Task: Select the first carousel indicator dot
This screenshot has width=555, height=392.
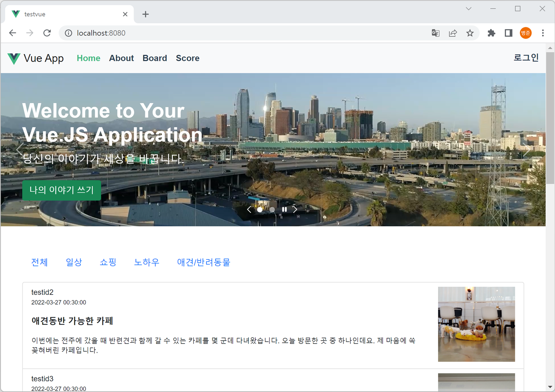Action: (260, 210)
